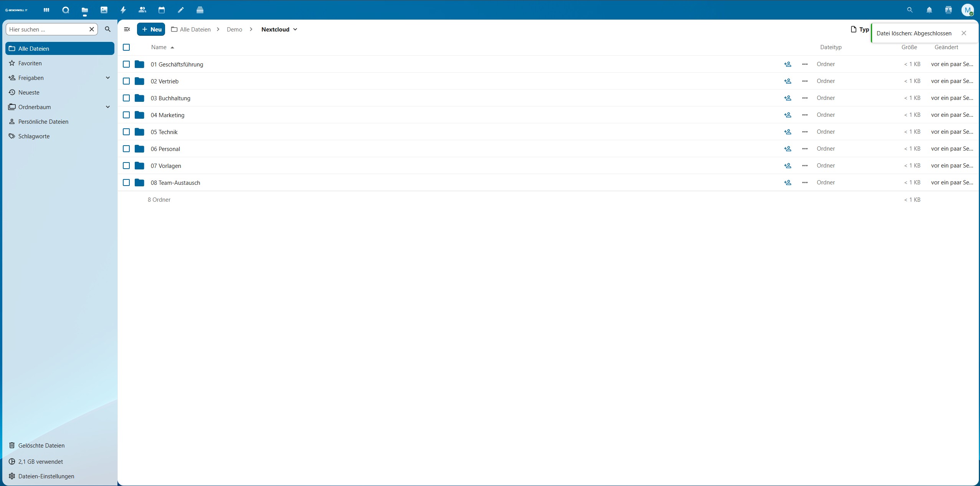
Task: Click the Neu button
Action: point(151,29)
